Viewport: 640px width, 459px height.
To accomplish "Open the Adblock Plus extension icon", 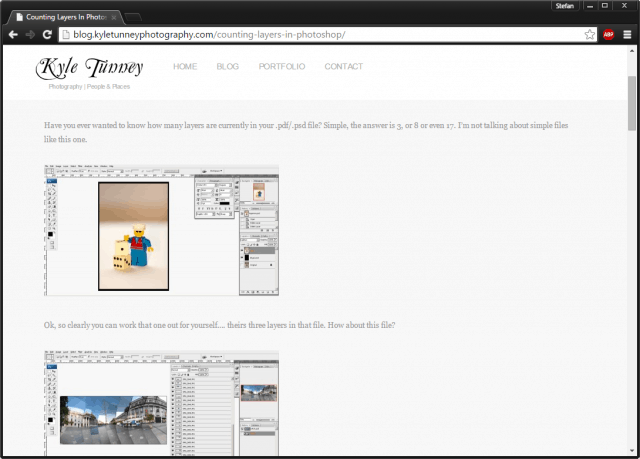I will 609,35.
